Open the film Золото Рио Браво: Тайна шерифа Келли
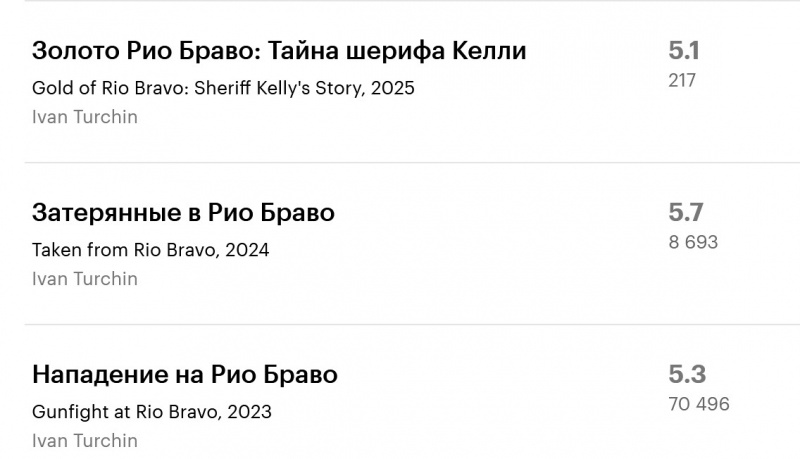 point(279,51)
